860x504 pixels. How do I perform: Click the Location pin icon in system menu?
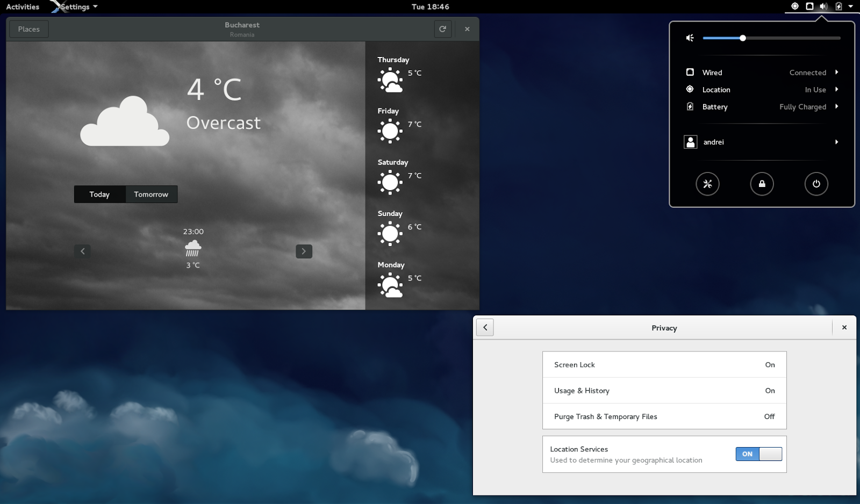pos(690,89)
